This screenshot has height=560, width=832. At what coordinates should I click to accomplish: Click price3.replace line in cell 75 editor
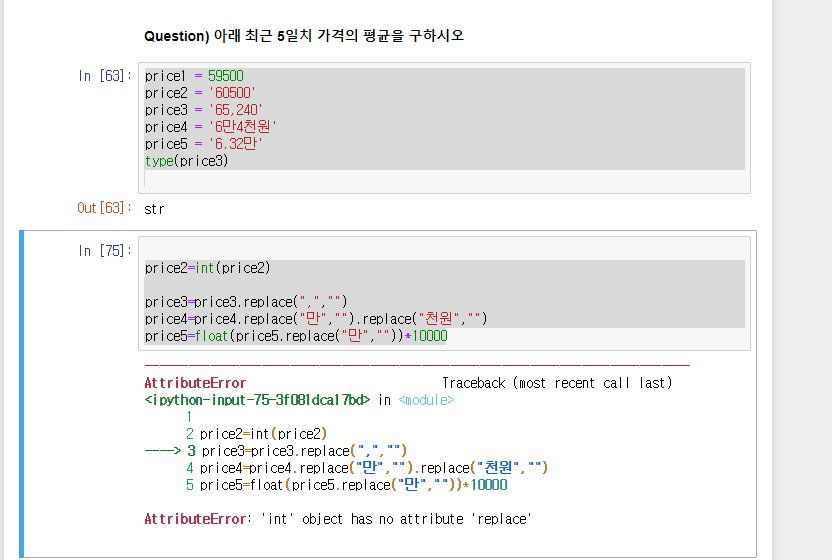pos(246,302)
